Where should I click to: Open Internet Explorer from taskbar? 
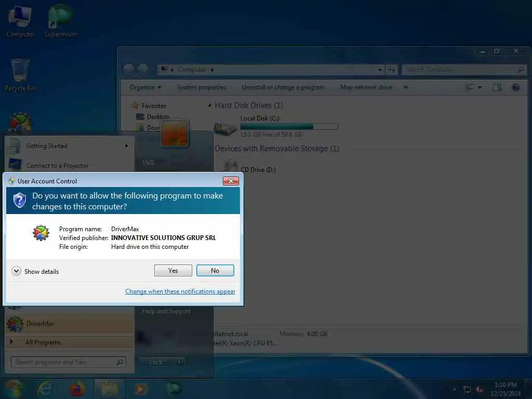tap(45, 389)
